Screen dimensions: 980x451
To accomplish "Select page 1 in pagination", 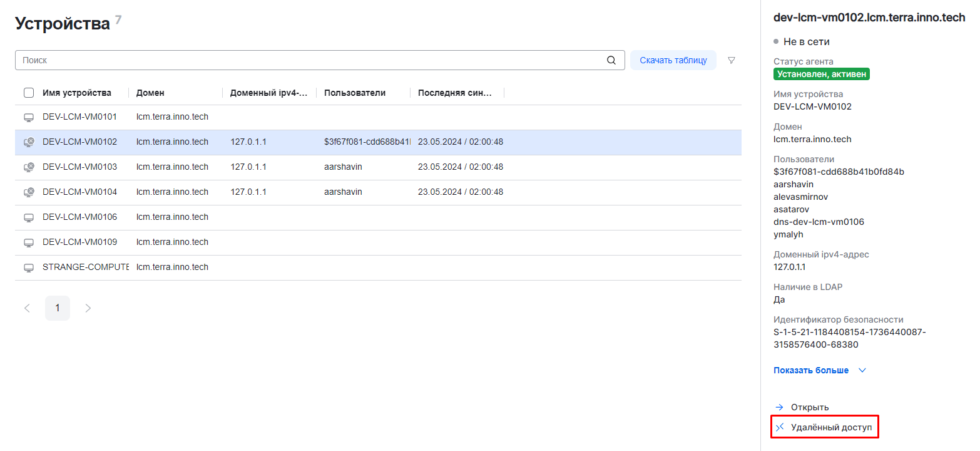I will (x=58, y=308).
